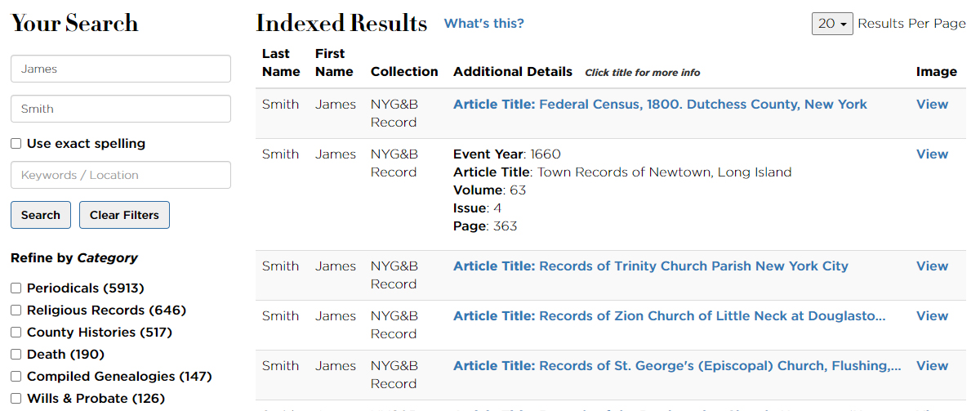The height and width of the screenshot is (411, 980).
Task: Enable the Wills & Probate checkbox
Action: tap(16, 399)
